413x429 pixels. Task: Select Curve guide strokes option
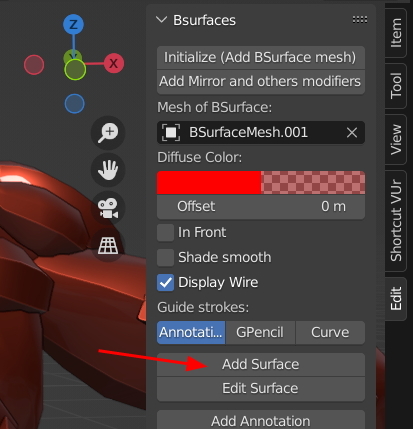330,333
